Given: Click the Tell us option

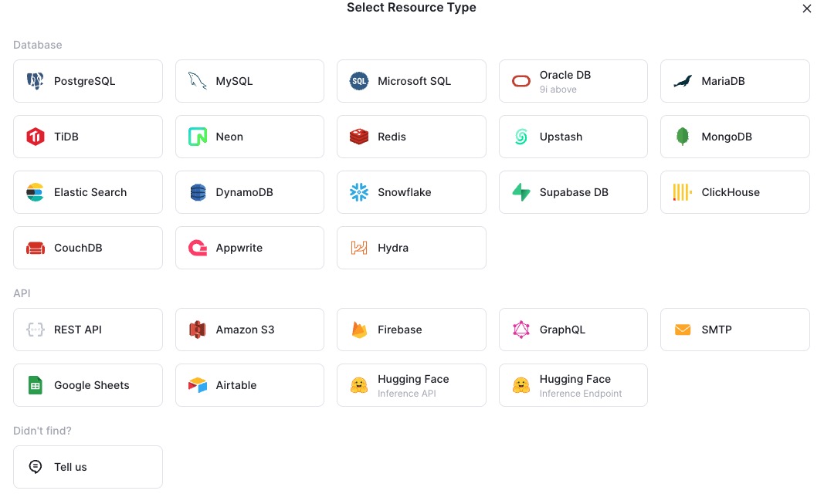Looking at the screenshot, I should (87, 466).
